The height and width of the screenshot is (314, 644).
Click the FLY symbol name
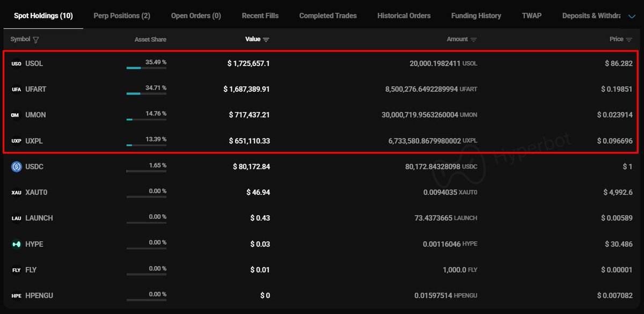(x=31, y=270)
